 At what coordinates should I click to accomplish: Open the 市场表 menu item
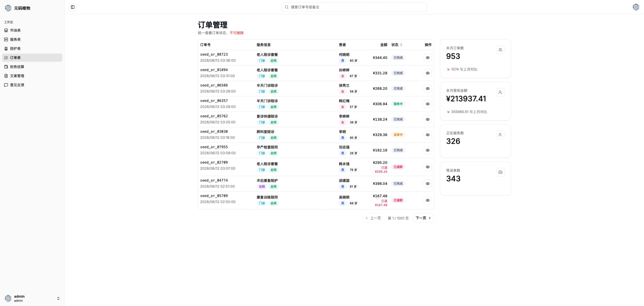click(32, 30)
